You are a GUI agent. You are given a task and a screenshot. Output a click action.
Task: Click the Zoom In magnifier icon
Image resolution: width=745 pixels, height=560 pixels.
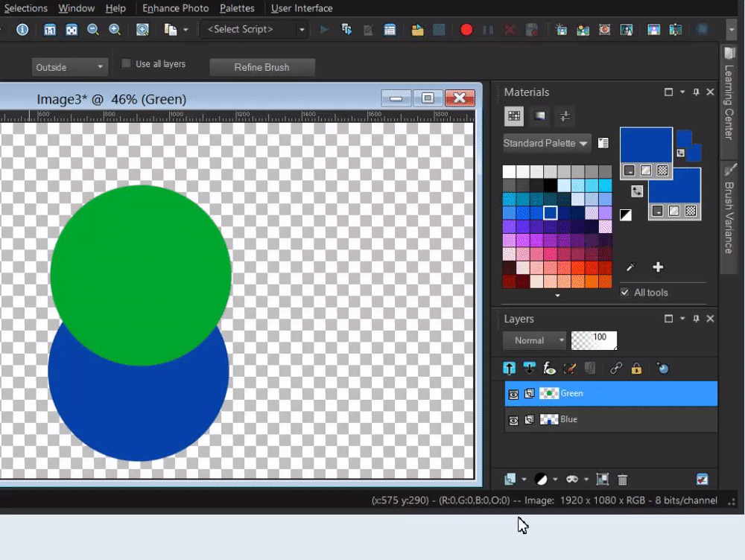click(x=115, y=30)
